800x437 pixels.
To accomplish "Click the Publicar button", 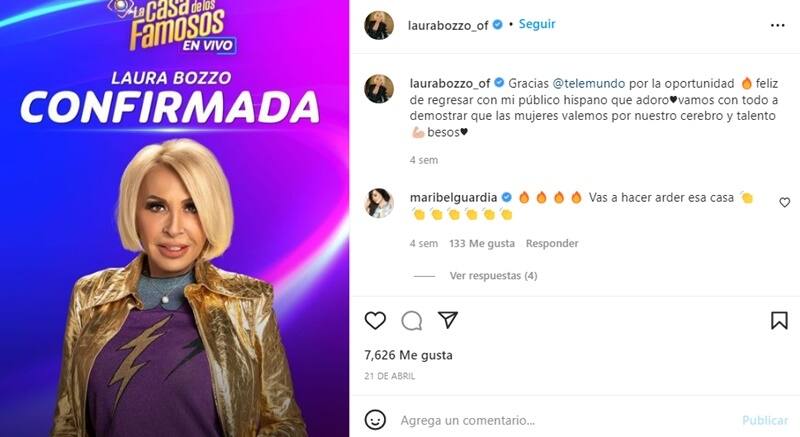I will (765, 420).
